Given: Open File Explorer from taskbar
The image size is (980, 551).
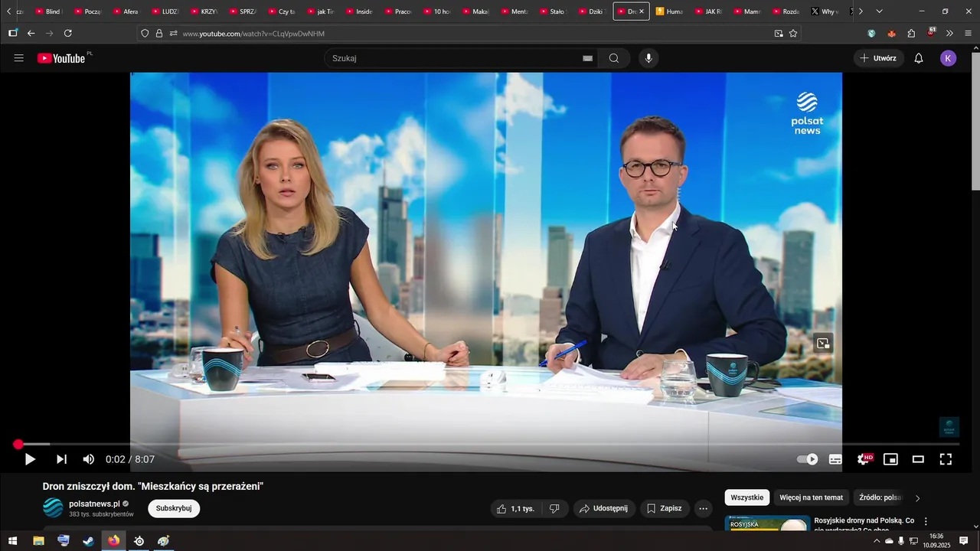Looking at the screenshot, I should coord(38,541).
